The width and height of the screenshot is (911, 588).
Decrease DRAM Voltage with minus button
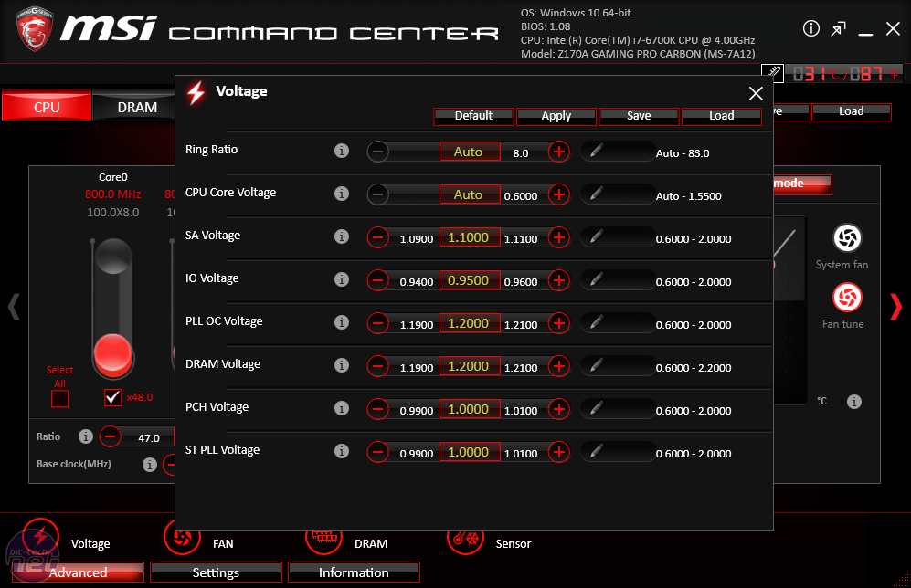tap(377, 366)
